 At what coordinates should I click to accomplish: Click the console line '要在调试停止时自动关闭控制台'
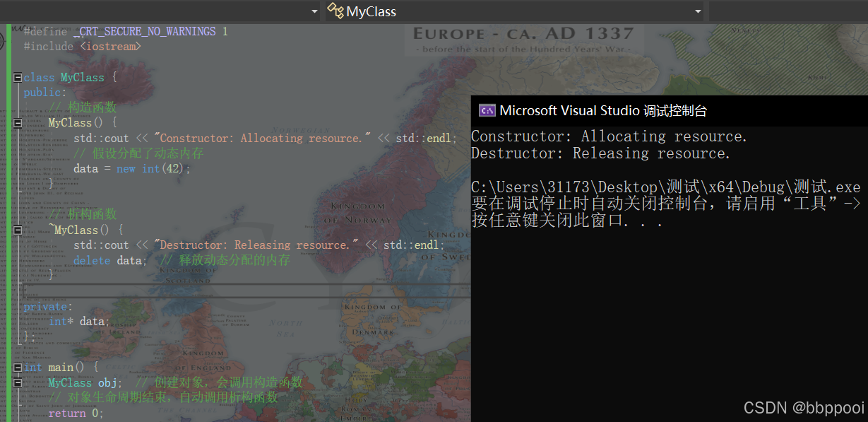pyautogui.click(x=666, y=204)
